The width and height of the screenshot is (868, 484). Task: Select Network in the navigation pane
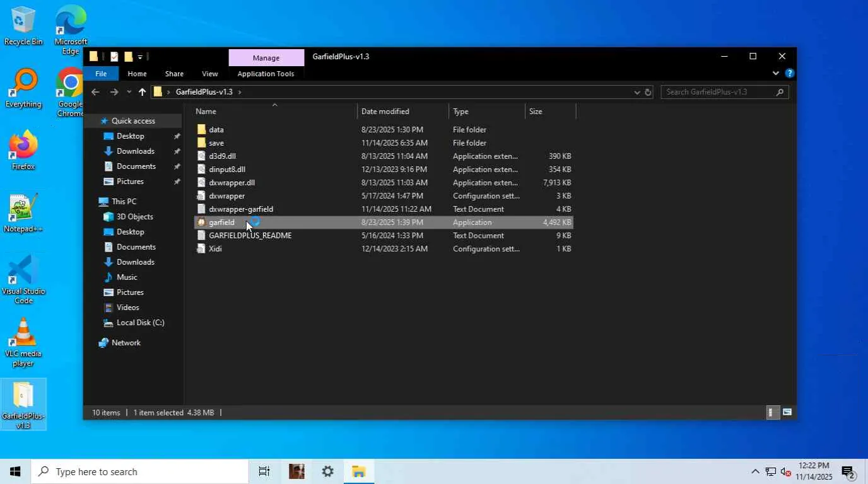[x=126, y=343]
